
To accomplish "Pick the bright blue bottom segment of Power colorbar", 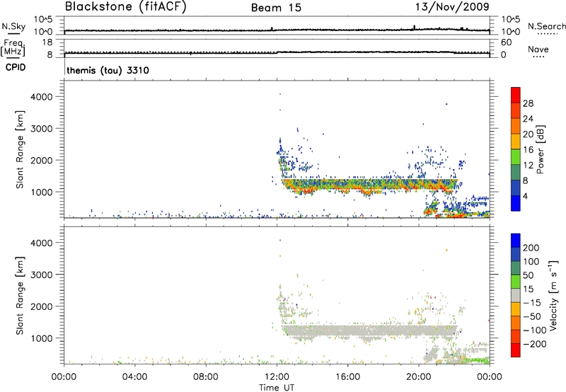I will pyautogui.click(x=516, y=203).
